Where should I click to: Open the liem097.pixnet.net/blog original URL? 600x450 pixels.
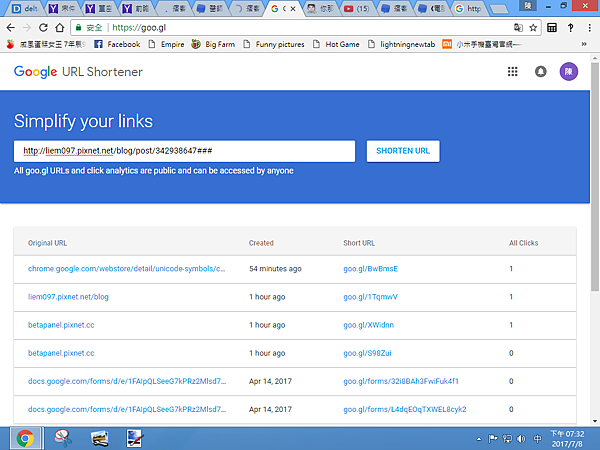(68, 297)
